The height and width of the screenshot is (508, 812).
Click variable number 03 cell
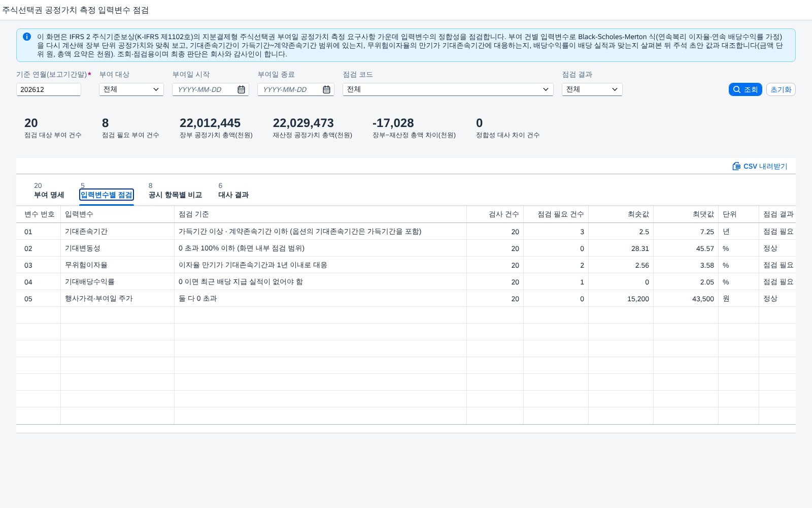pos(39,265)
